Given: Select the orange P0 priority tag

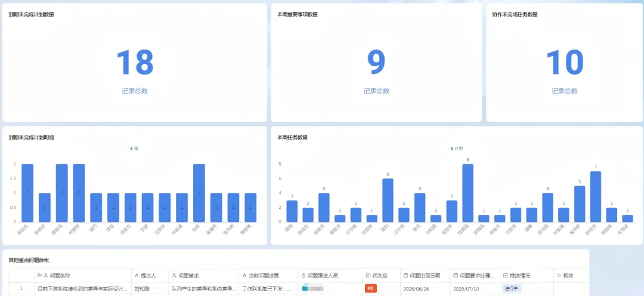Looking at the screenshot, I should pos(370,289).
